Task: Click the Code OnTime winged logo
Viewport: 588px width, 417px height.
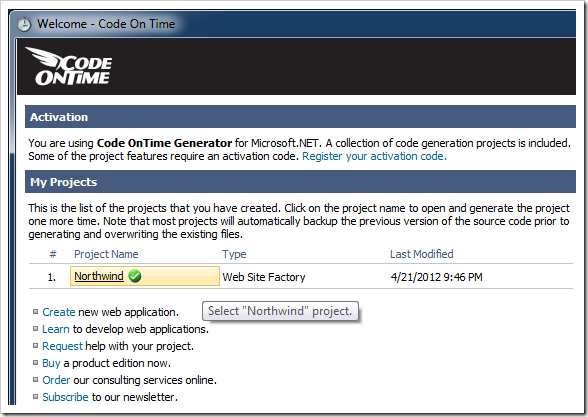Action: 69,66
